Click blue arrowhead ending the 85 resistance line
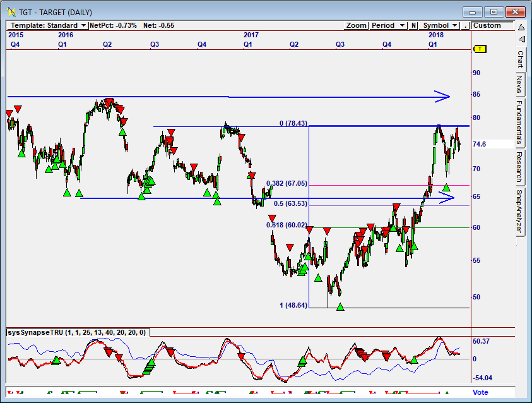The height and width of the screenshot is (403, 532). [442, 97]
